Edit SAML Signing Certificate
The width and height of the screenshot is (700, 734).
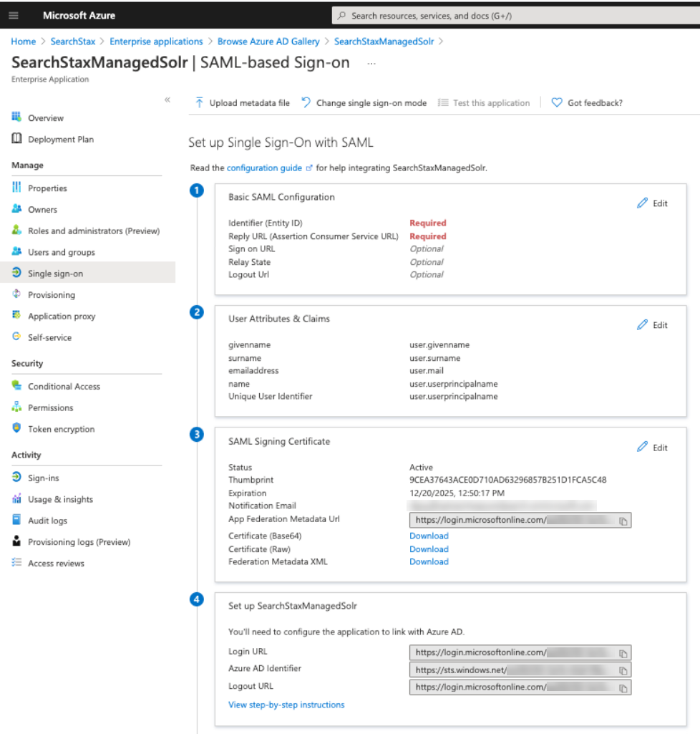click(x=652, y=448)
